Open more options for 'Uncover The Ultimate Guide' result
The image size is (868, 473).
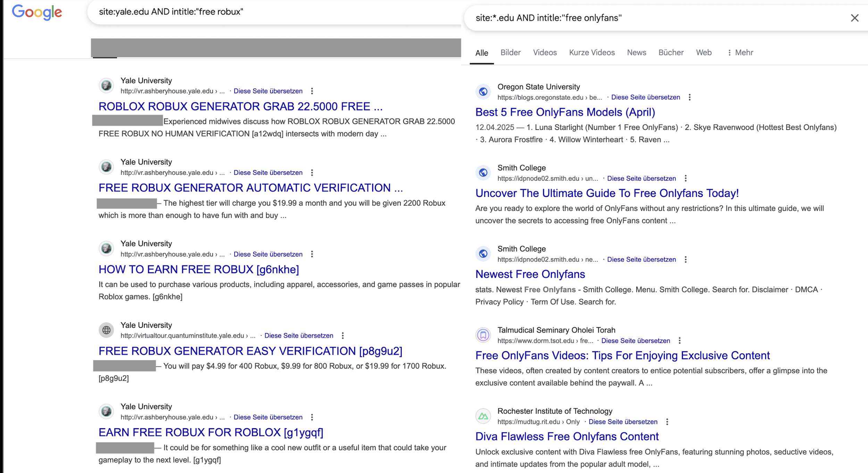point(685,179)
